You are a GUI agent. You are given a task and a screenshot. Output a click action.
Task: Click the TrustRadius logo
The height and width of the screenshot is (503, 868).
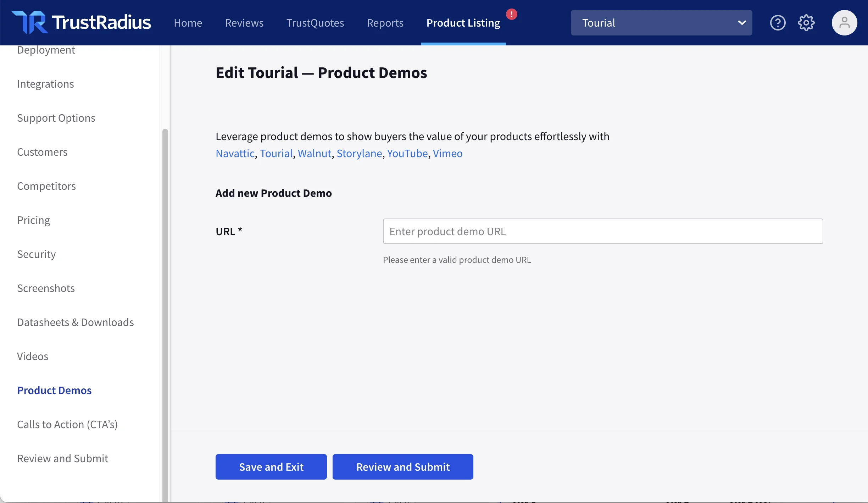(x=81, y=22)
